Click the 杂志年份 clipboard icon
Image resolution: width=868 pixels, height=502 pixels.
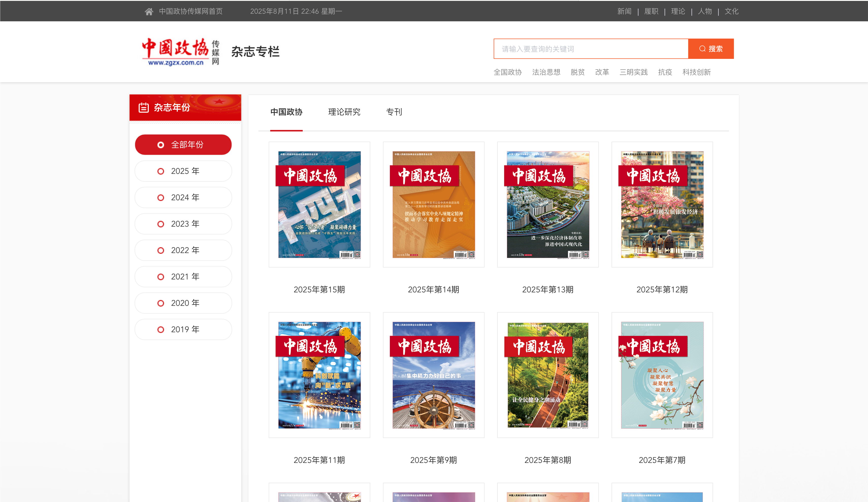(x=144, y=107)
